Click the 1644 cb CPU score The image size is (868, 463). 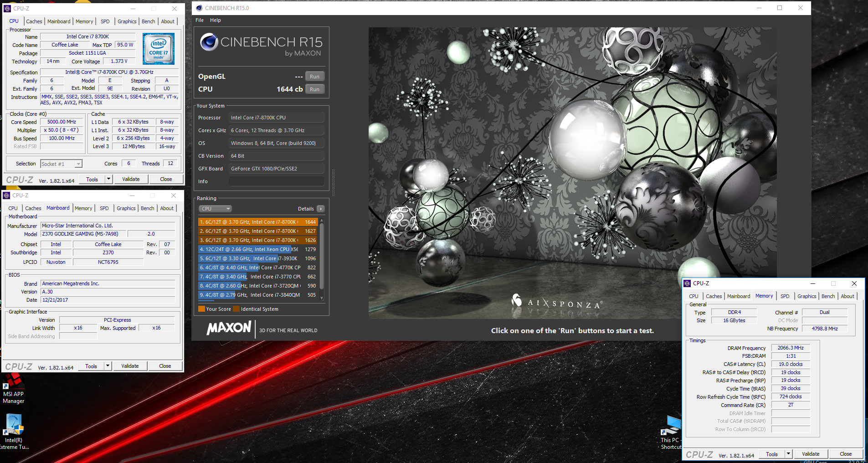point(290,89)
